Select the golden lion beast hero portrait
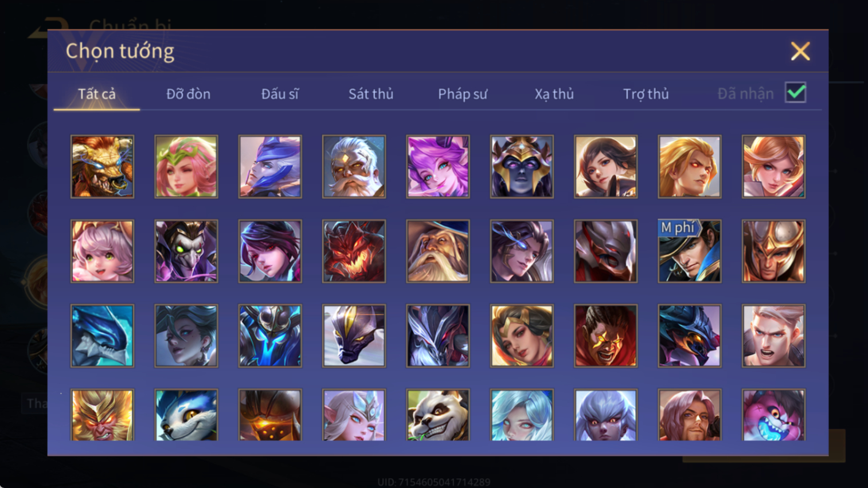The image size is (868, 488). [102, 167]
